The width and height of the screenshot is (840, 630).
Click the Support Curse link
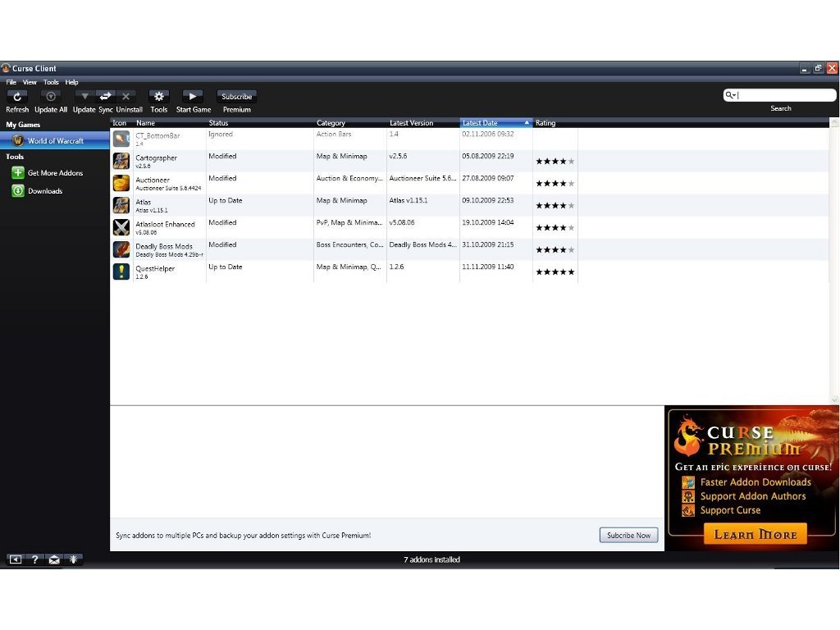click(x=730, y=510)
